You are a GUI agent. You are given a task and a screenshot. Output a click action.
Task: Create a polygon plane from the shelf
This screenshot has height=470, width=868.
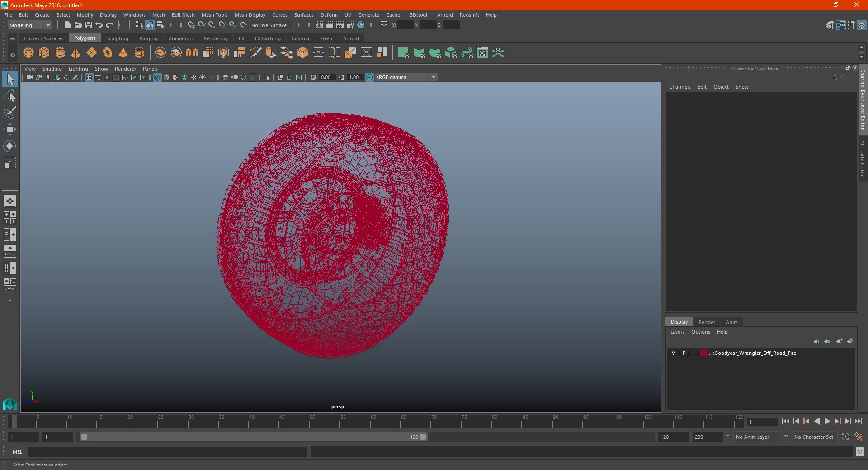92,53
